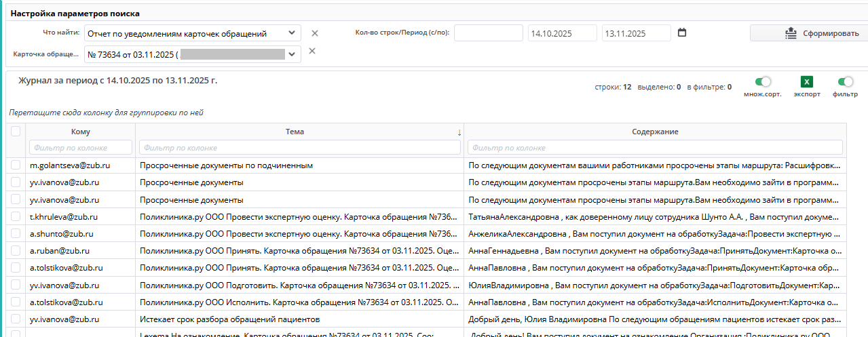Select the 'Просроченные документы по подчиненным' subject cell
This screenshot has width=868, height=337.
coord(300,165)
